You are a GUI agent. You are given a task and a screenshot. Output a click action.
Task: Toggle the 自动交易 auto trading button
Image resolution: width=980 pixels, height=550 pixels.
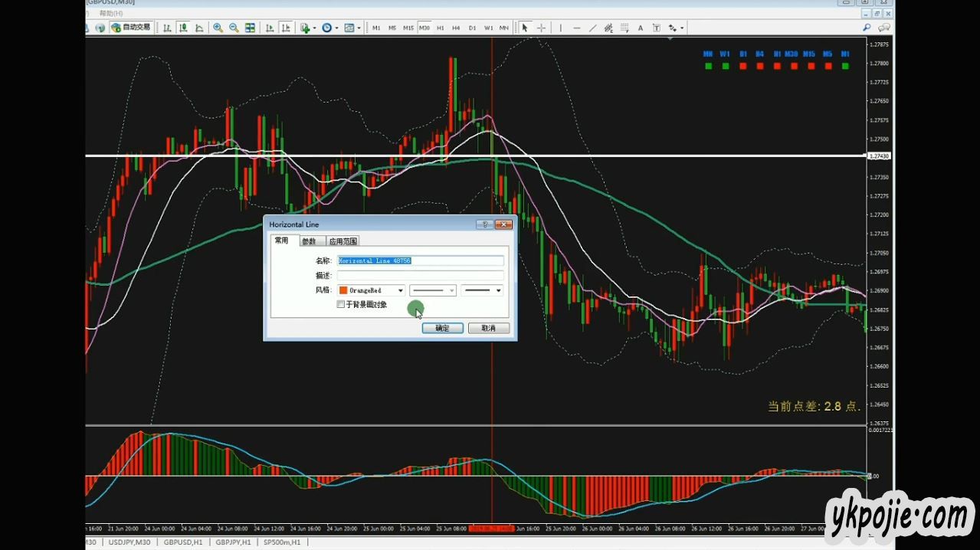[131, 28]
